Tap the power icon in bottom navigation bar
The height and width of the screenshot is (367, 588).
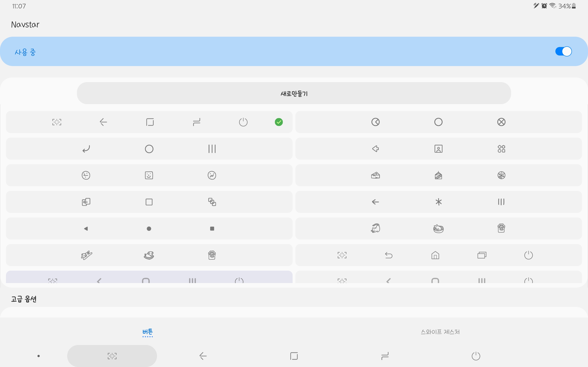point(476,356)
